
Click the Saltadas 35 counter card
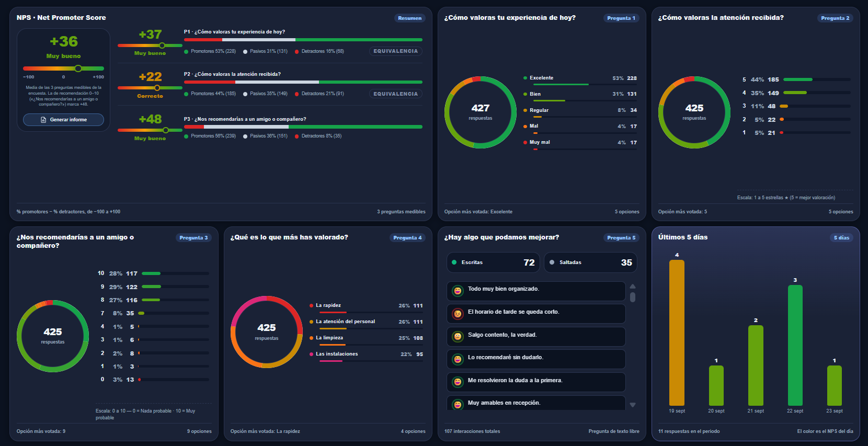click(591, 262)
